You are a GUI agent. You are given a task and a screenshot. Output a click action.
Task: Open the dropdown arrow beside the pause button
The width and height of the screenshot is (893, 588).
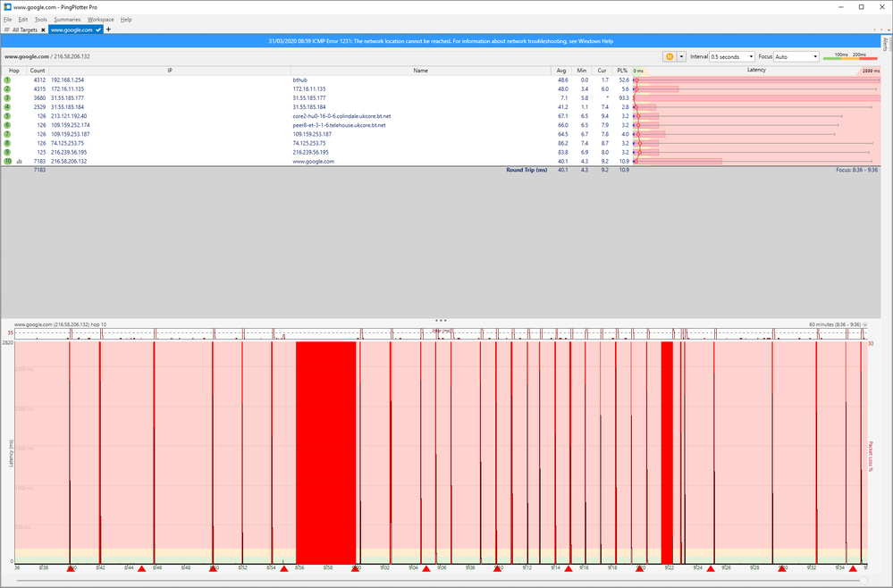(x=681, y=56)
